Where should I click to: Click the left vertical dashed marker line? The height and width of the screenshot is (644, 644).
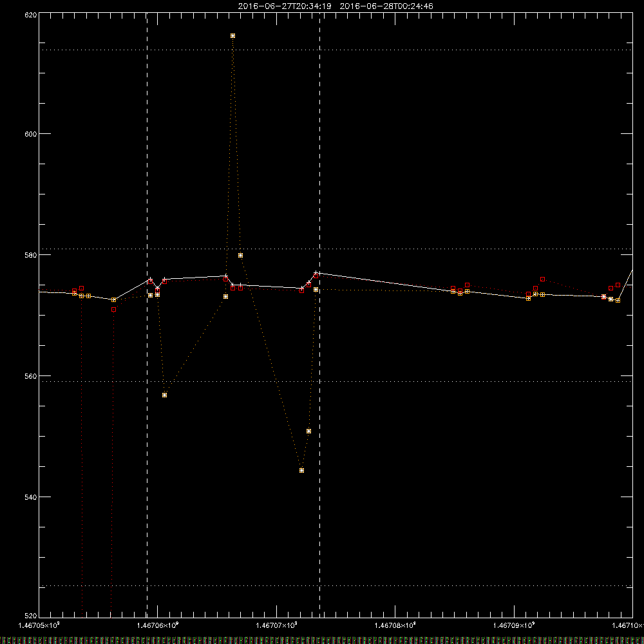pyautogui.click(x=147, y=314)
